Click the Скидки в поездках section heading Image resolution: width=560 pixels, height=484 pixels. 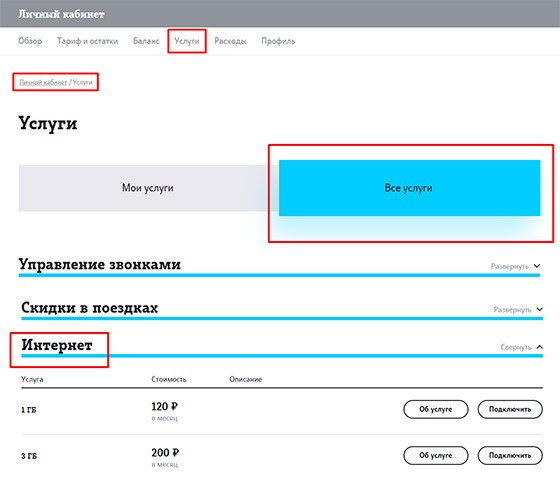90,308
